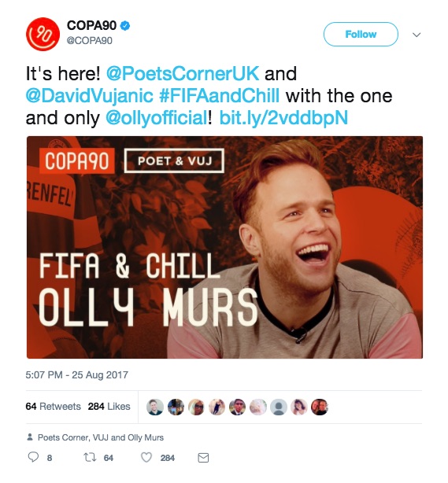Open the @PoetsCornerUK mention link
The width and height of the screenshot is (448, 483).
tap(183, 74)
